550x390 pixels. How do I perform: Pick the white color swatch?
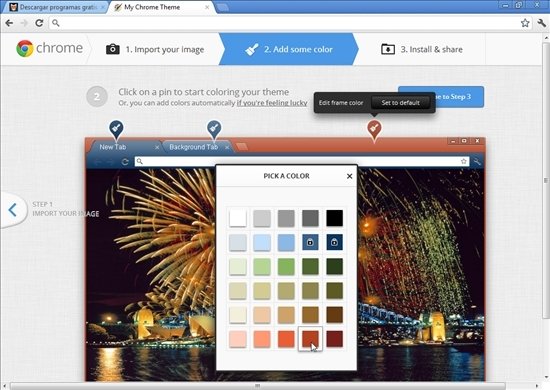[238, 218]
